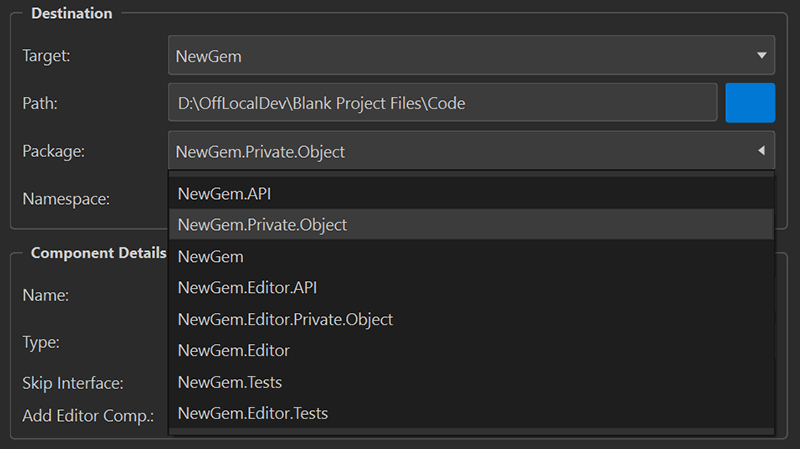800x449 pixels.
Task: Select the NewGem.Editor list entry
Action: click(x=471, y=351)
